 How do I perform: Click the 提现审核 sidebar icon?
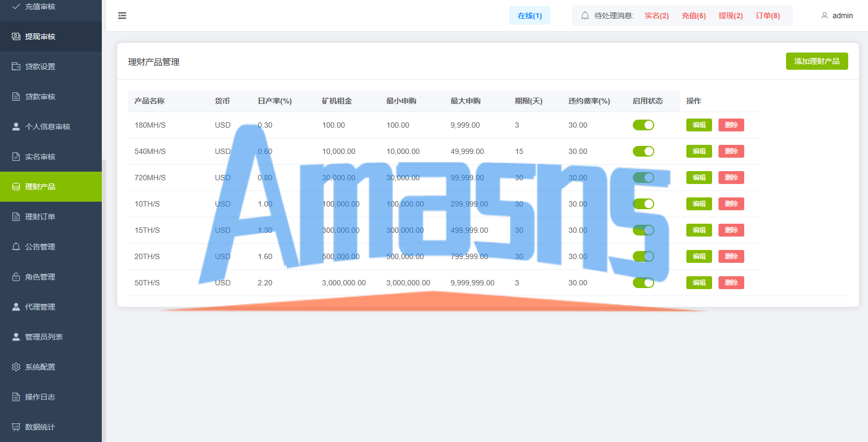point(16,36)
